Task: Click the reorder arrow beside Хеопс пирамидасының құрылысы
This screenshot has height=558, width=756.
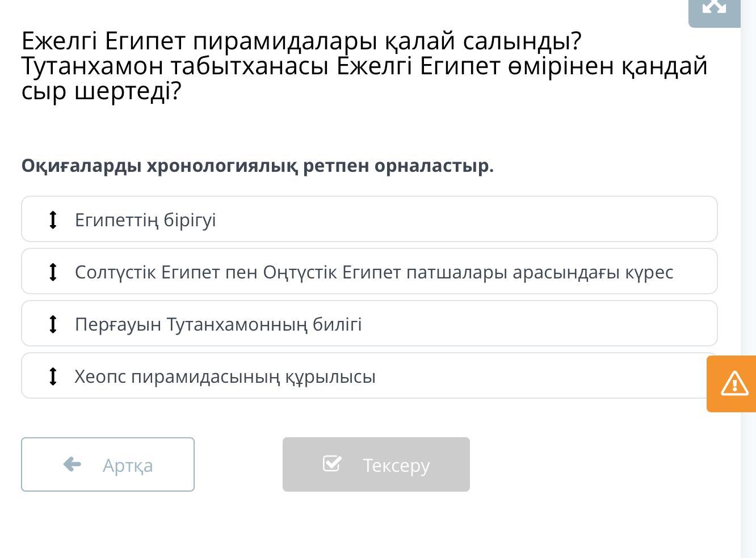Action: tap(53, 376)
